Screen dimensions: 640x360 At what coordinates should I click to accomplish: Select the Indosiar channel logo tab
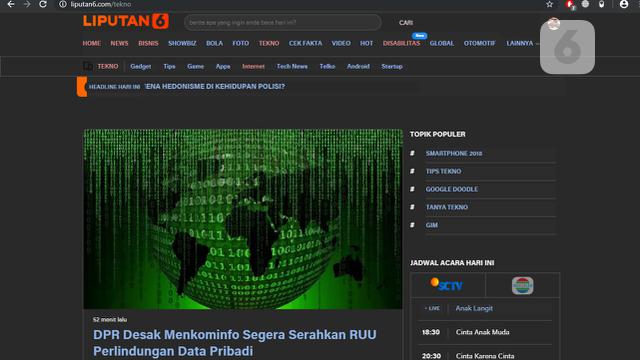(522, 285)
